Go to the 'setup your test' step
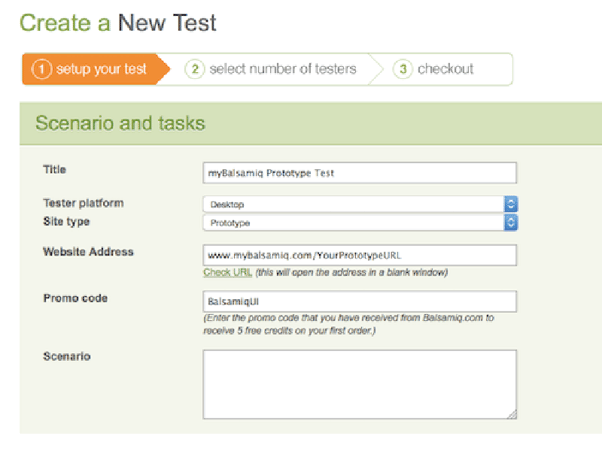Viewport: 602px width, 451px height. click(102, 69)
